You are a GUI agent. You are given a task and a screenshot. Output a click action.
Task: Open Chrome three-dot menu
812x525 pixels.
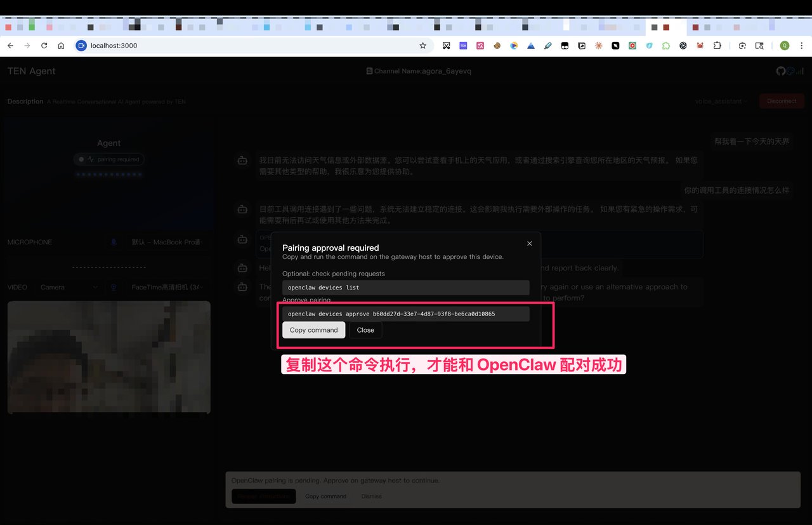(x=801, y=46)
